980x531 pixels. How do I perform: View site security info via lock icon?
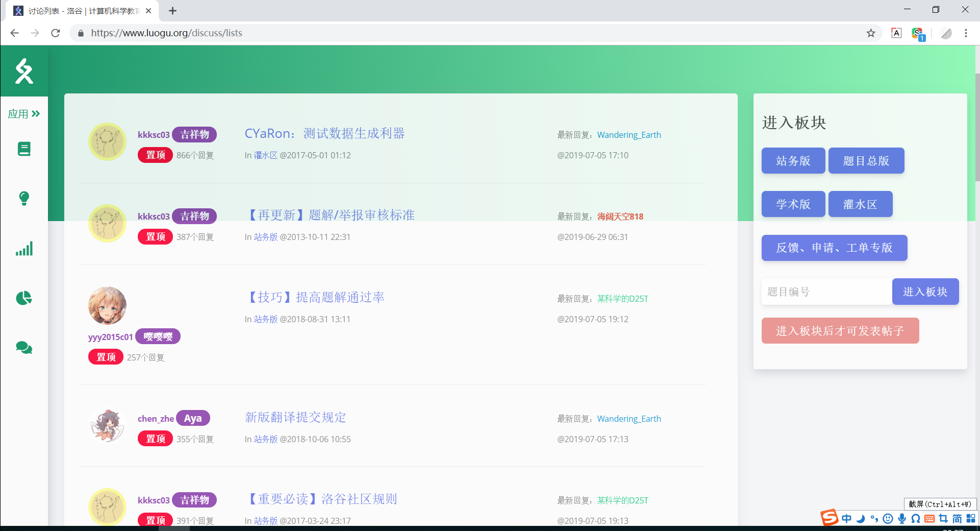81,33
